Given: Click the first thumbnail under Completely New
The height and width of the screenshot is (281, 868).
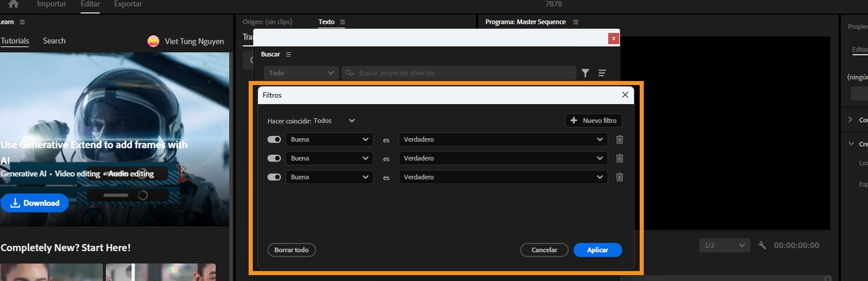Looking at the screenshot, I should (52, 272).
